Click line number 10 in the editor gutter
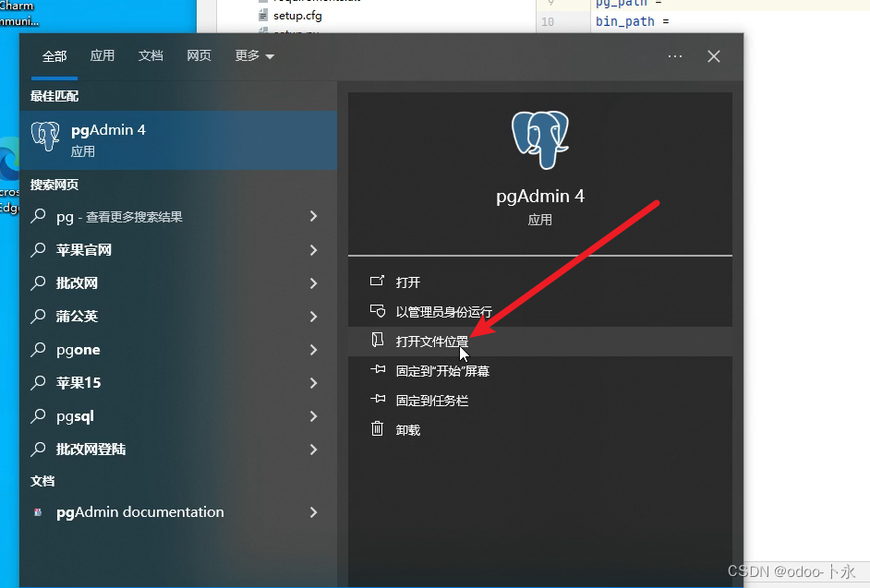This screenshot has height=588, width=870. click(548, 21)
